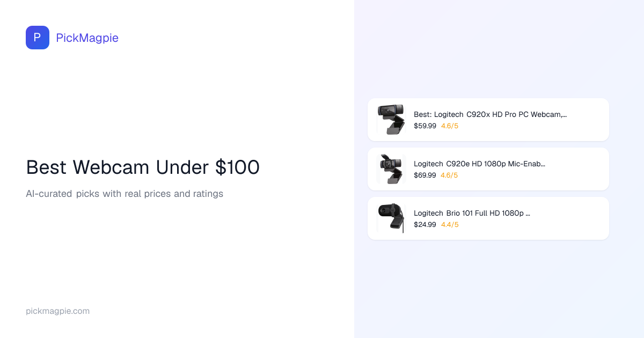Screen dimensions: 644x338
Task: Open the Logitech C920e webcam thumbnail
Action: tap(391, 168)
